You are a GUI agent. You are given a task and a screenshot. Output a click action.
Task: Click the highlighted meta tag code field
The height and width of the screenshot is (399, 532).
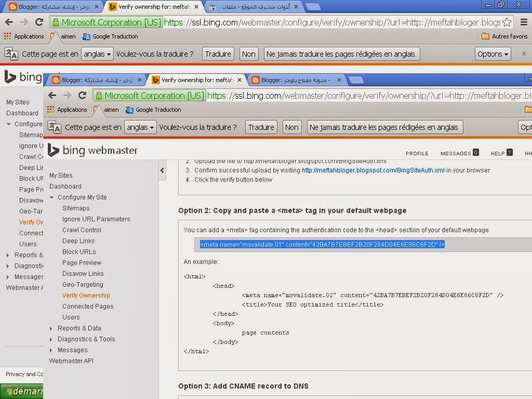click(x=363, y=245)
